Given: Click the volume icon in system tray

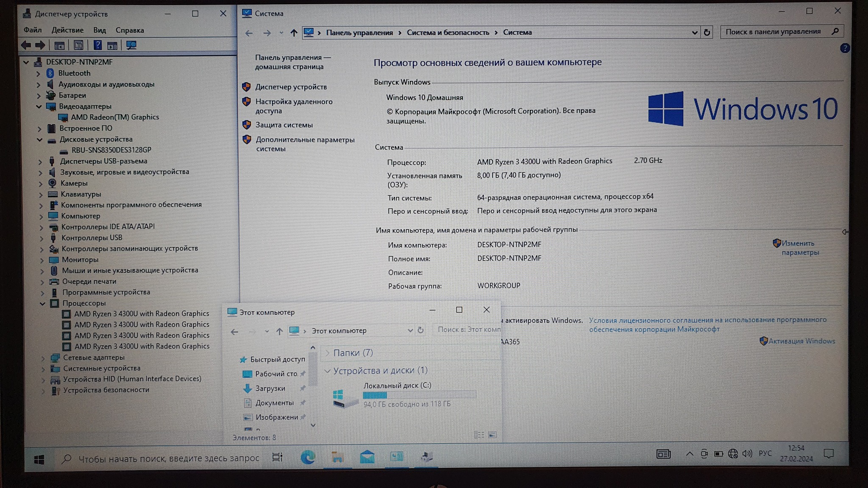Looking at the screenshot, I should pyautogui.click(x=747, y=454).
